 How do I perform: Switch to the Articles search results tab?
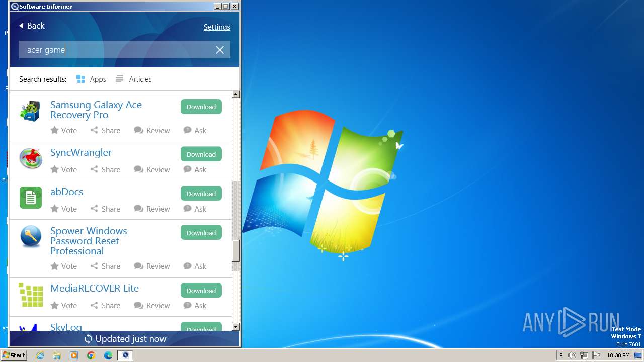(133, 79)
